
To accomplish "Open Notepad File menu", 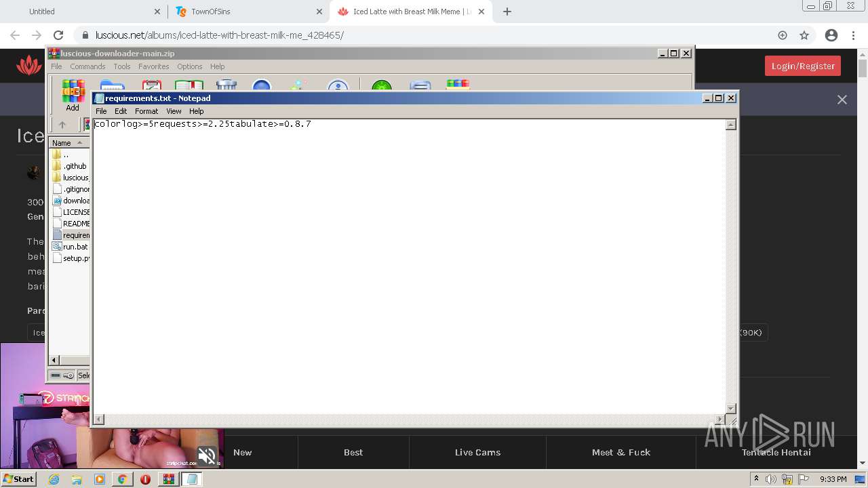I will point(101,111).
